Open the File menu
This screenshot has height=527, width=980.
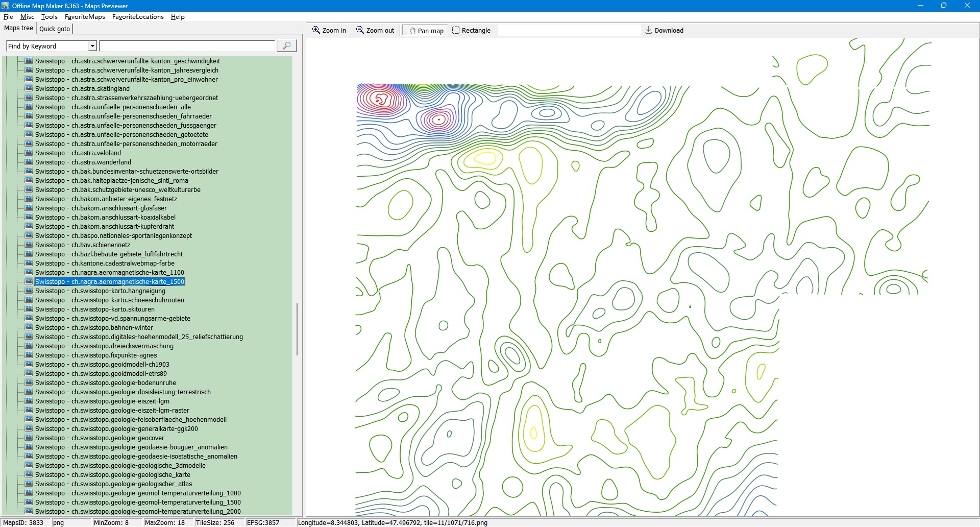[x=8, y=17]
